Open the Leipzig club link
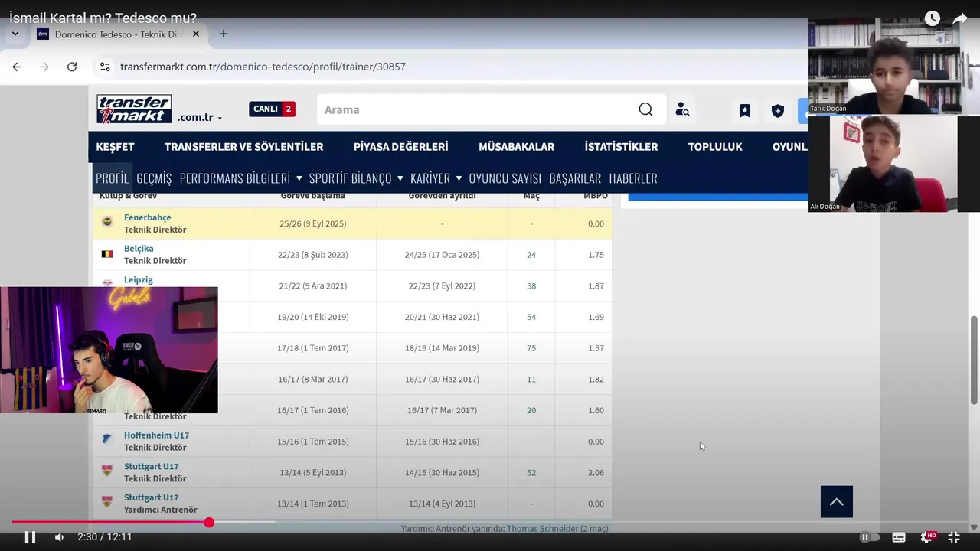980x551 pixels. point(139,279)
